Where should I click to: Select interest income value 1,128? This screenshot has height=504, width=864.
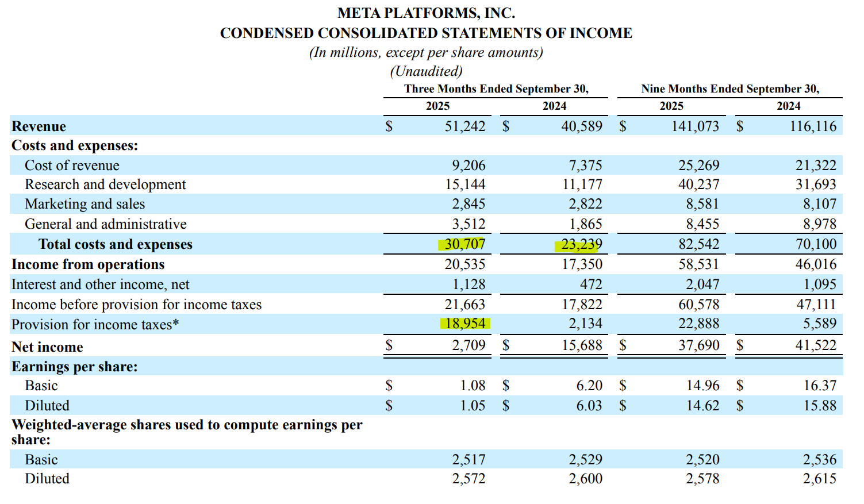tap(469, 284)
